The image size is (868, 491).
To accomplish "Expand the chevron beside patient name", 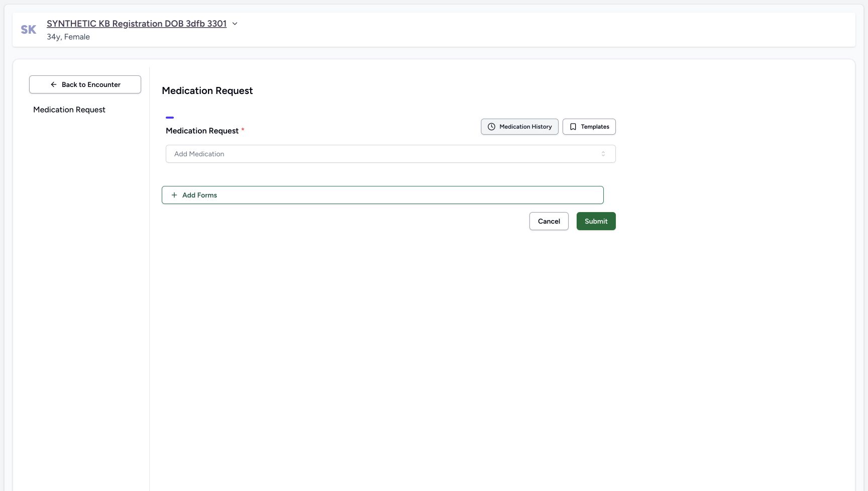I will 235,24.
